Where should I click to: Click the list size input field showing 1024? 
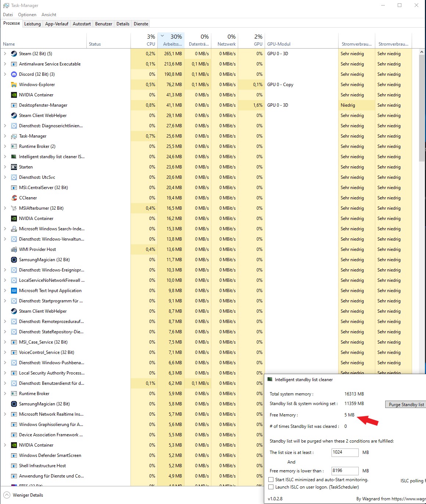coord(345,452)
